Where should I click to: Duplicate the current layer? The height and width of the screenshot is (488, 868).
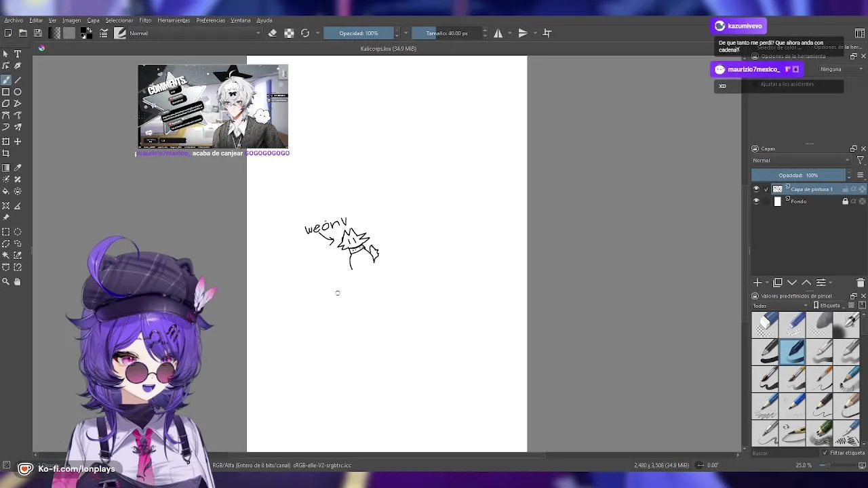[x=778, y=283]
